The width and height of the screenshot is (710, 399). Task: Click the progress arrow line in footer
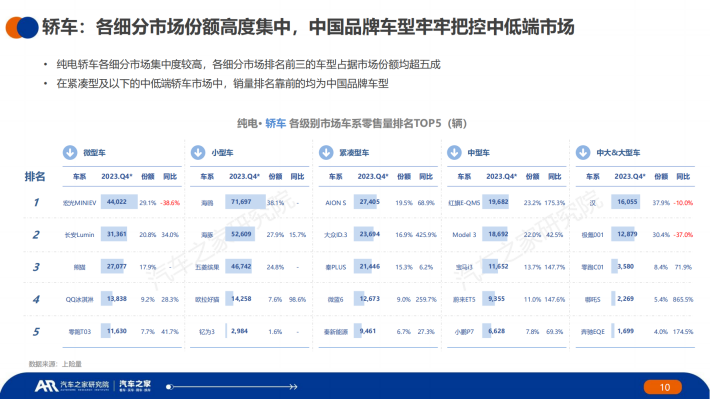pos(232,387)
